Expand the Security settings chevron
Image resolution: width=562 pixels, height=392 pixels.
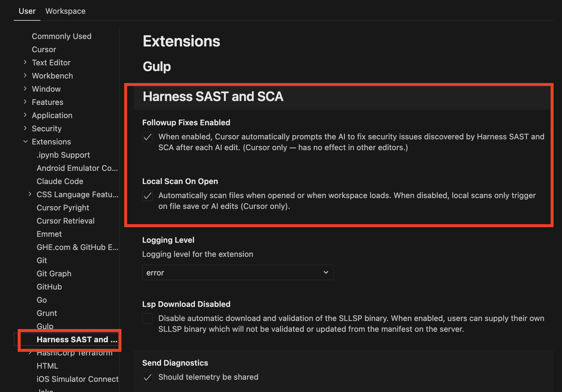(x=25, y=128)
